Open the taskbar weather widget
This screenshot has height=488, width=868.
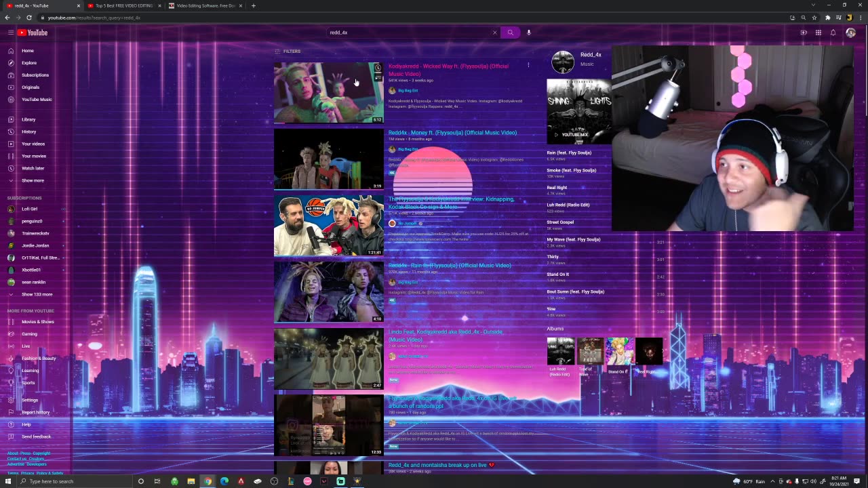tap(749, 481)
